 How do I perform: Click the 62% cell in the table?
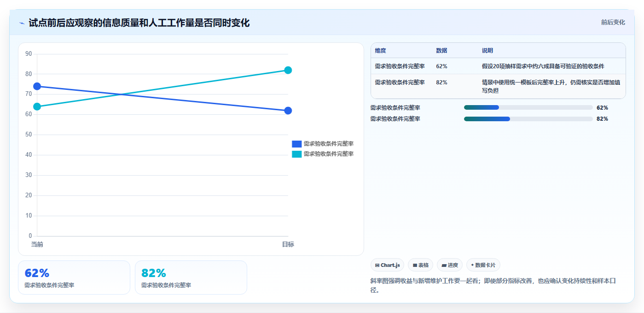pyautogui.click(x=441, y=66)
